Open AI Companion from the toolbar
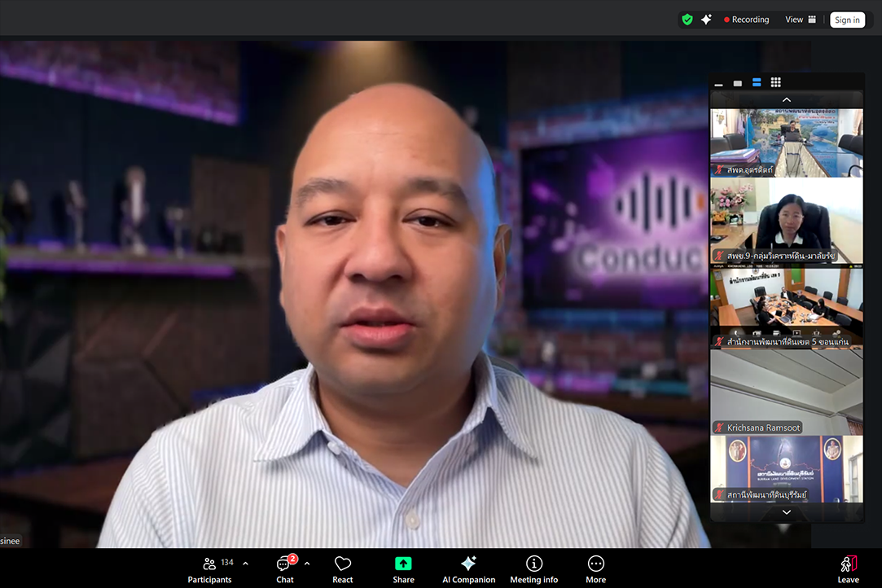 click(468, 568)
